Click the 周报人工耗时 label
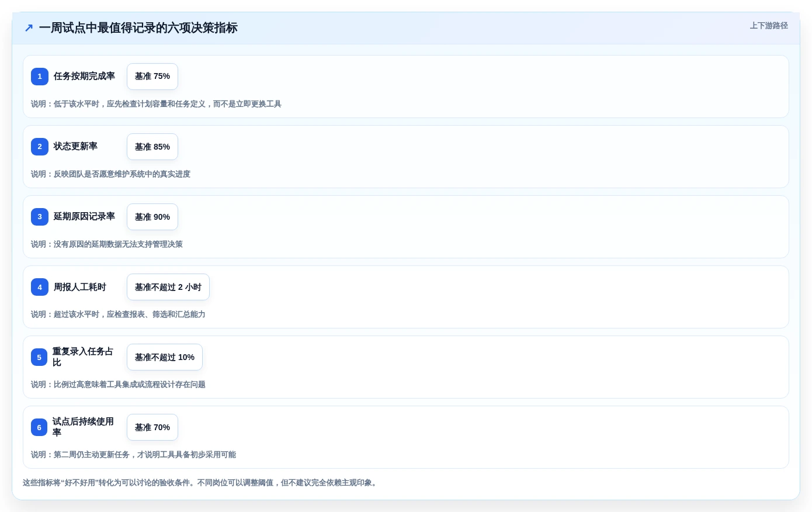The image size is (812, 512). (x=80, y=287)
